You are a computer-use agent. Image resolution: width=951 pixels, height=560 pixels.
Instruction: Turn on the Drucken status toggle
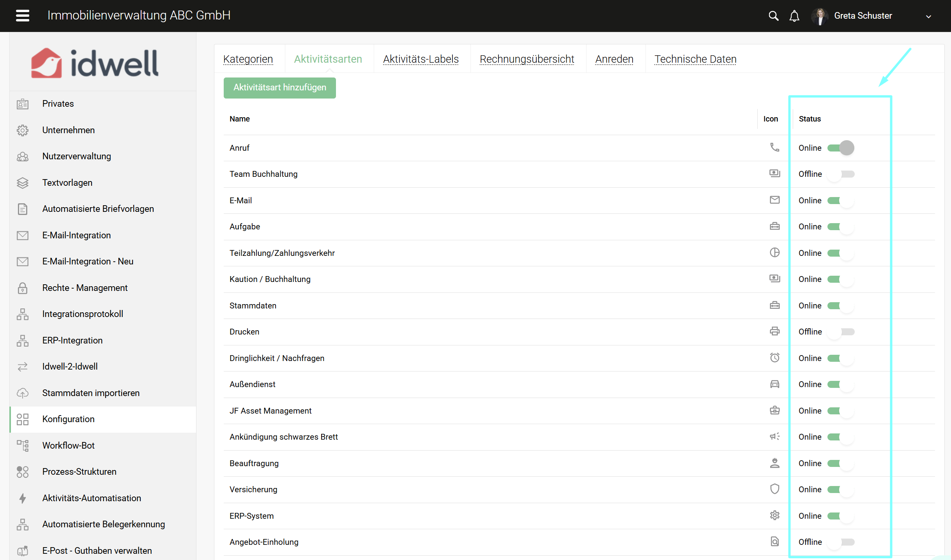[841, 332]
